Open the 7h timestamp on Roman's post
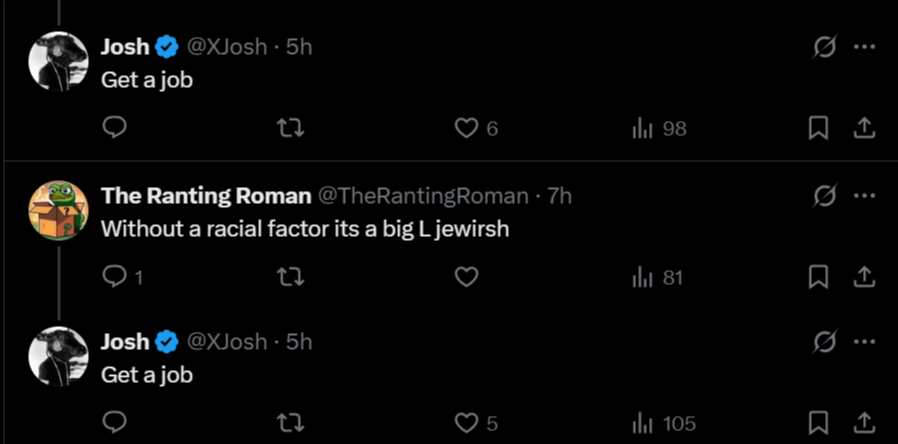Image resolution: width=898 pixels, height=444 pixels. [x=559, y=196]
